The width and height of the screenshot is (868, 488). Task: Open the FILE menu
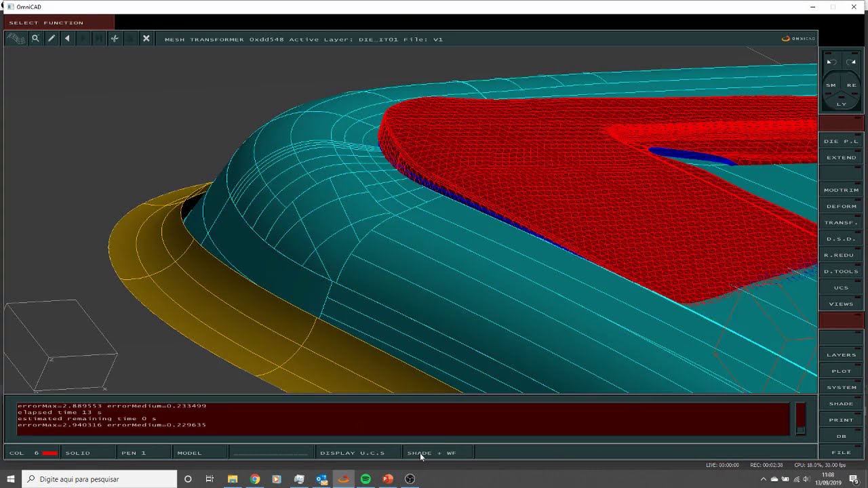pos(842,452)
